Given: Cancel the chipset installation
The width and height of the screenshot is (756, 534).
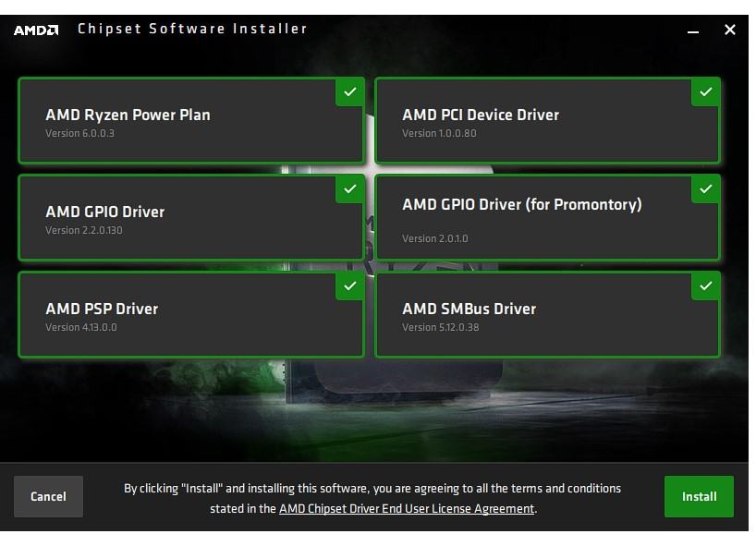Looking at the screenshot, I should [x=48, y=496].
